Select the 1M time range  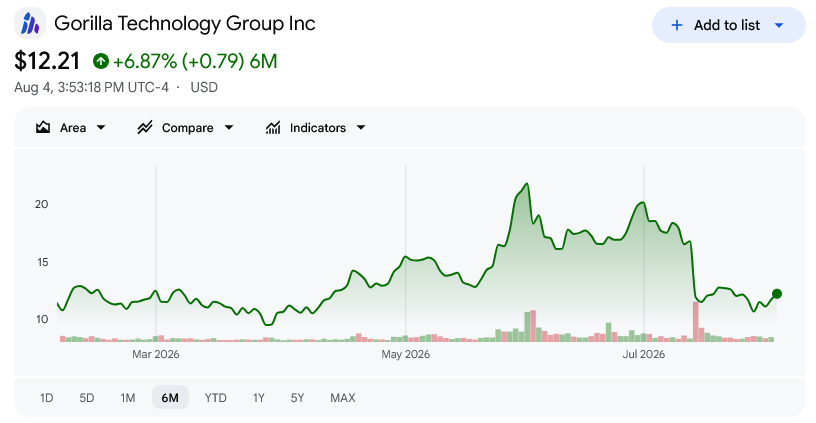pyautogui.click(x=128, y=398)
